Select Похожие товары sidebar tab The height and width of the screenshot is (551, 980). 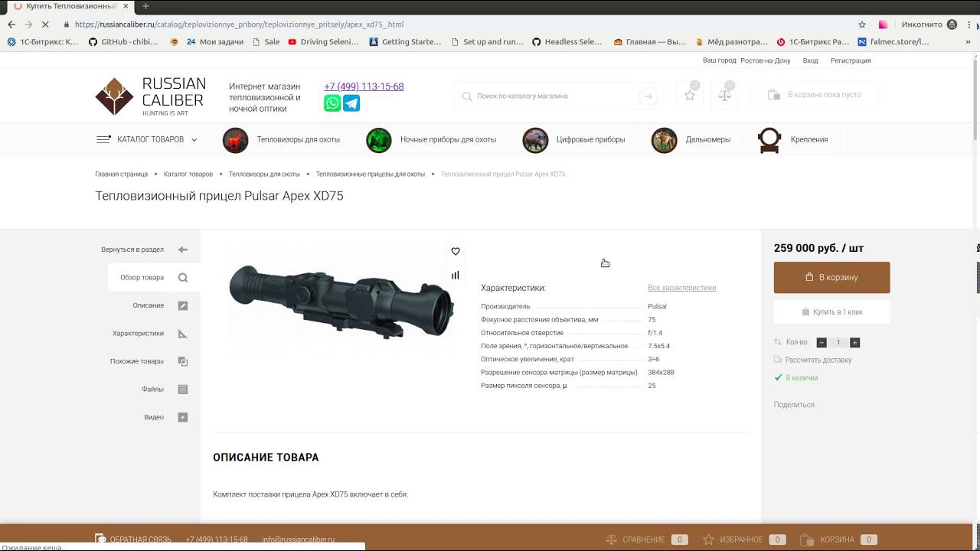click(154, 361)
